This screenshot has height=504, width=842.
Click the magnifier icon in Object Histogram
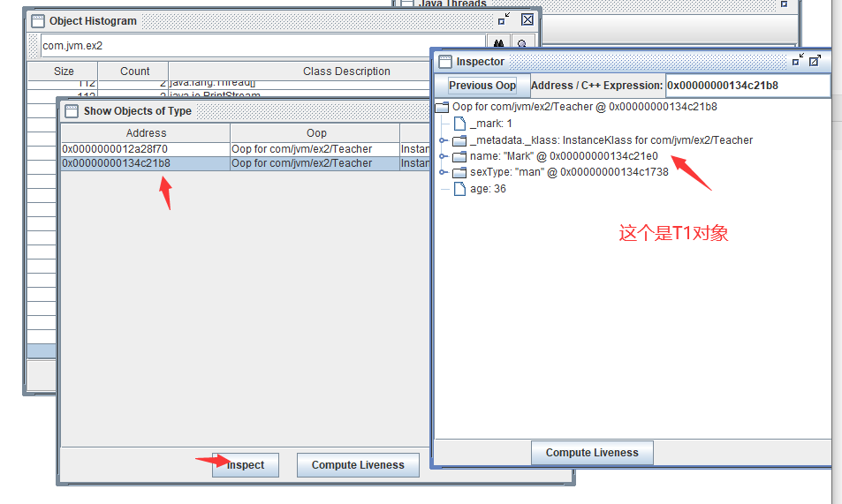tap(522, 44)
